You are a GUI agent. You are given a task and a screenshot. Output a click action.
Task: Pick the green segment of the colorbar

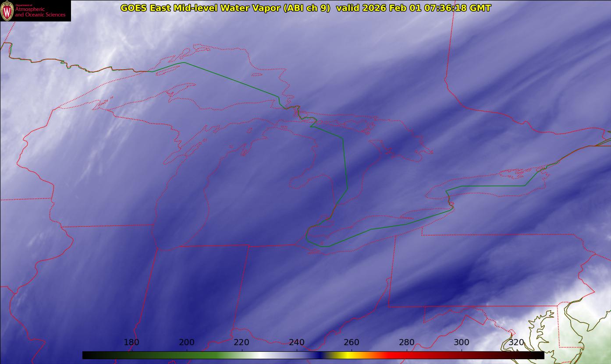(x=210, y=355)
